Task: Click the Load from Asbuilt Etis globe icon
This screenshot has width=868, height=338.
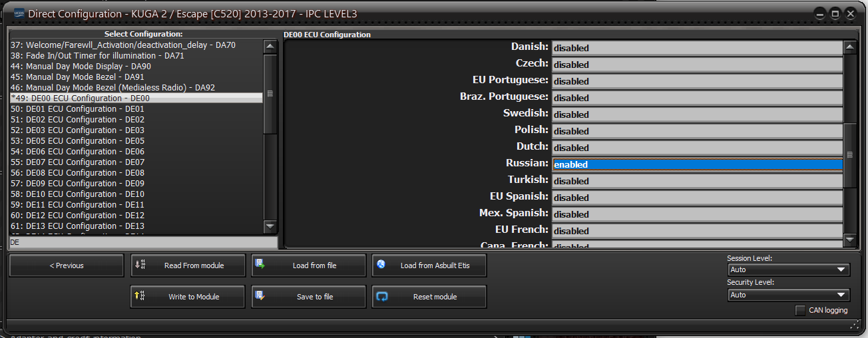Action: point(381,264)
